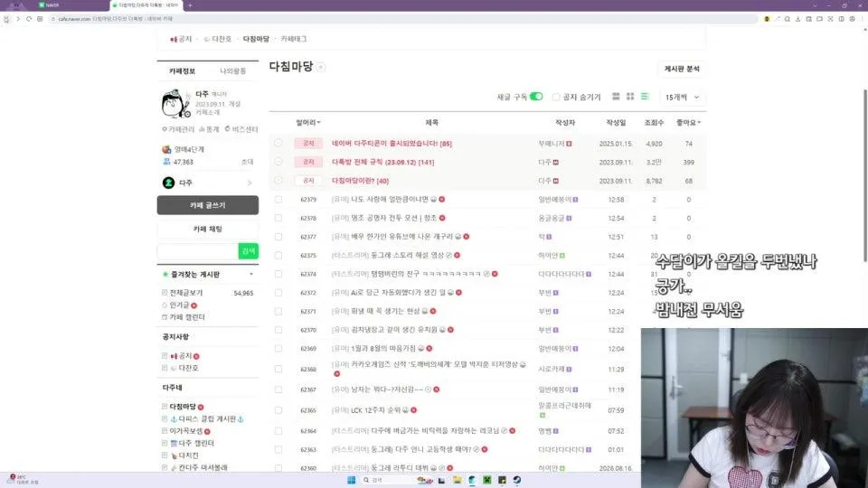Tick the checkbox for post 62369
Viewport: 868px width, 488px height.
pos(278,349)
